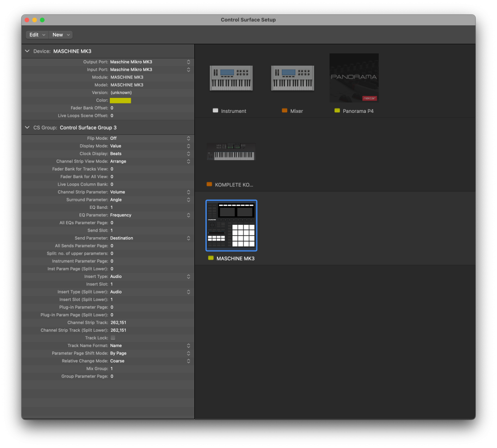Click the Fader Bank for Tracks View value
497x448 pixels.
click(112, 169)
